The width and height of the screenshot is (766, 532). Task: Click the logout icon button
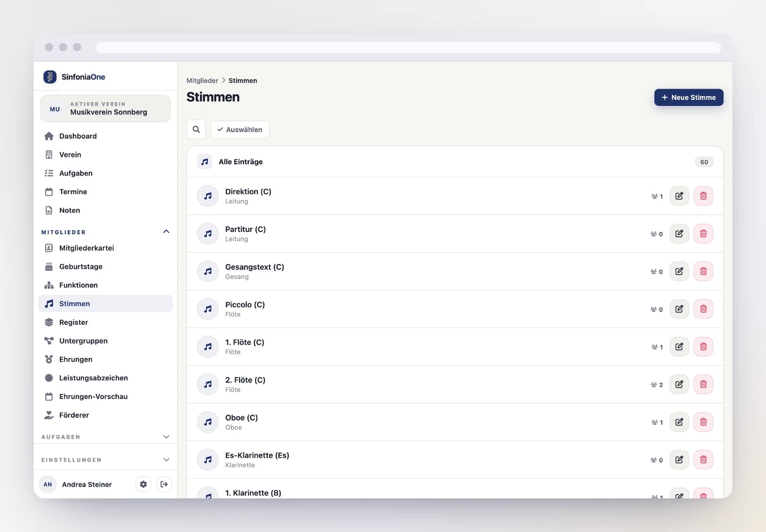coord(164,484)
